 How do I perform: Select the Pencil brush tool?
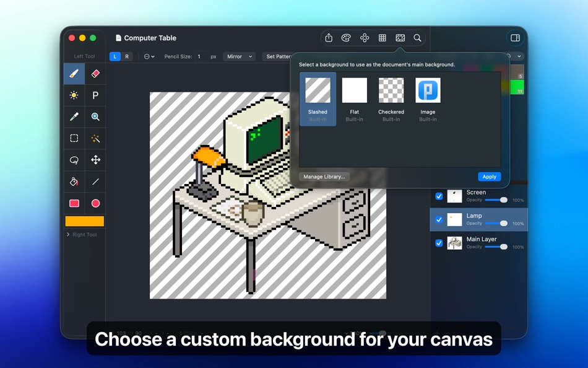[x=74, y=74]
